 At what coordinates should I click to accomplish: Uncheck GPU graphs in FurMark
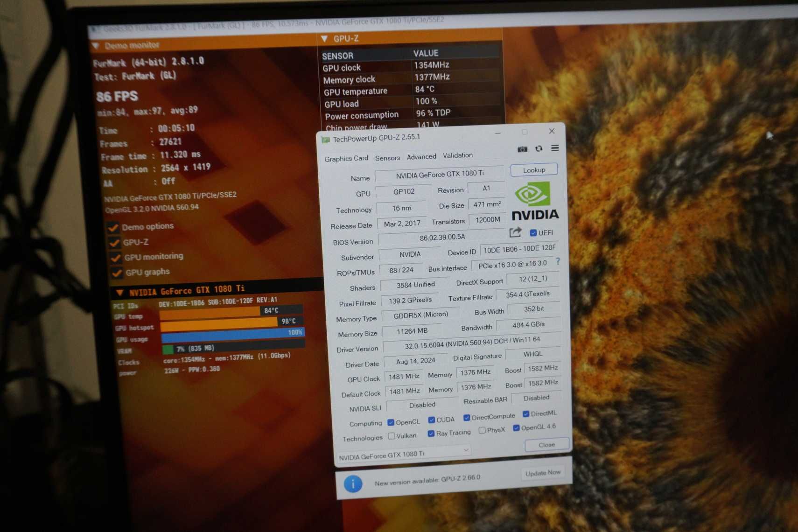[x=117, y=273]
